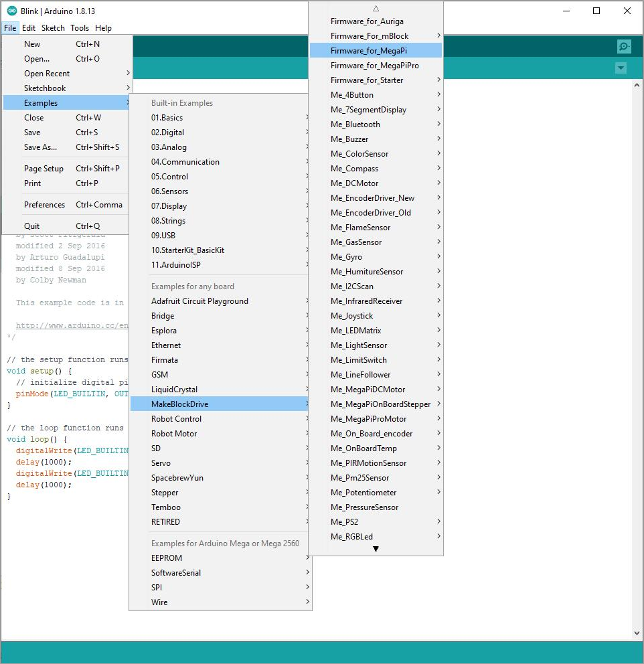Open the Tools menu
Screen dimensions: 644x664
coord(80,28)
